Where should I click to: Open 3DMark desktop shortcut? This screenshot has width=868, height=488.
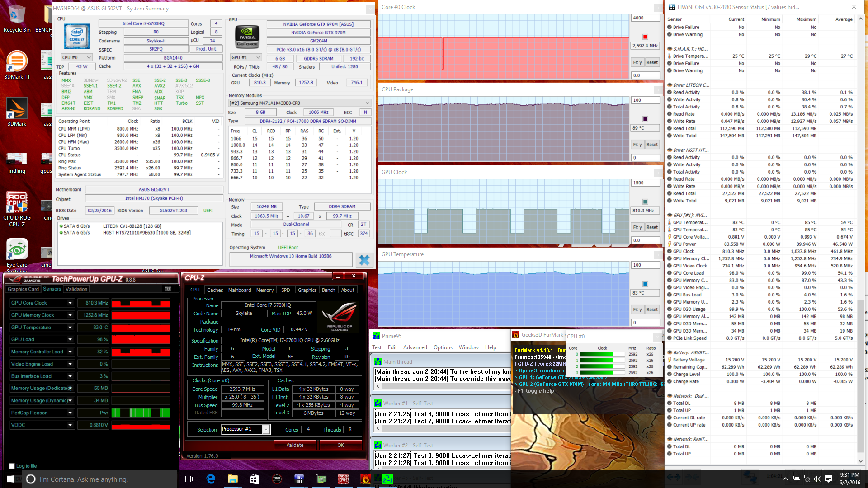17,112
